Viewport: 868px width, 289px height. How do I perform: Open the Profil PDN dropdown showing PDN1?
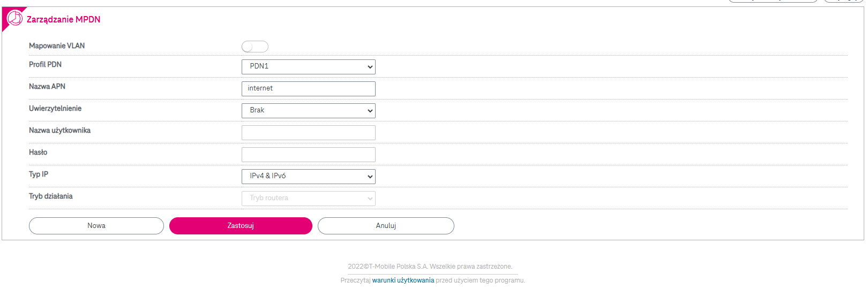click(309, 67)
